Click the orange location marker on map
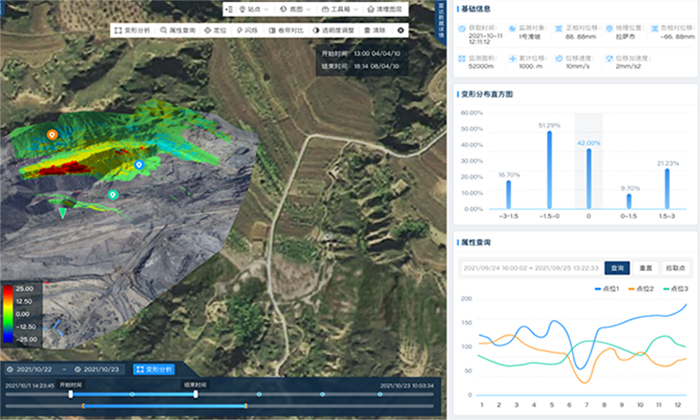Image resolution: width=700 pixels, height=420 pixels. 52,133
